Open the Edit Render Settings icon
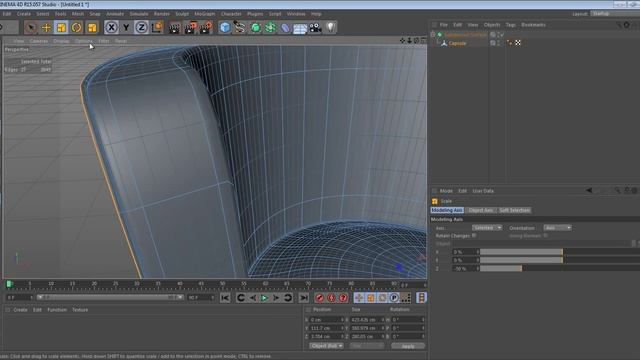 coord(206,27)
